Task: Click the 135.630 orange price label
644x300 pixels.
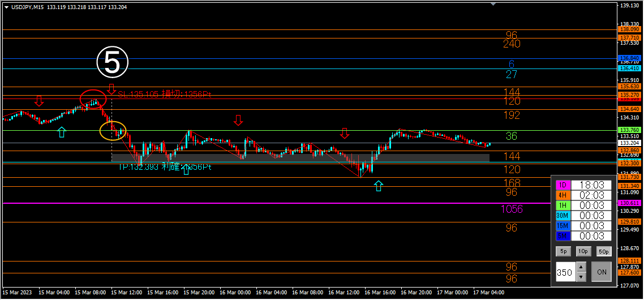Action: coord(630,87)
